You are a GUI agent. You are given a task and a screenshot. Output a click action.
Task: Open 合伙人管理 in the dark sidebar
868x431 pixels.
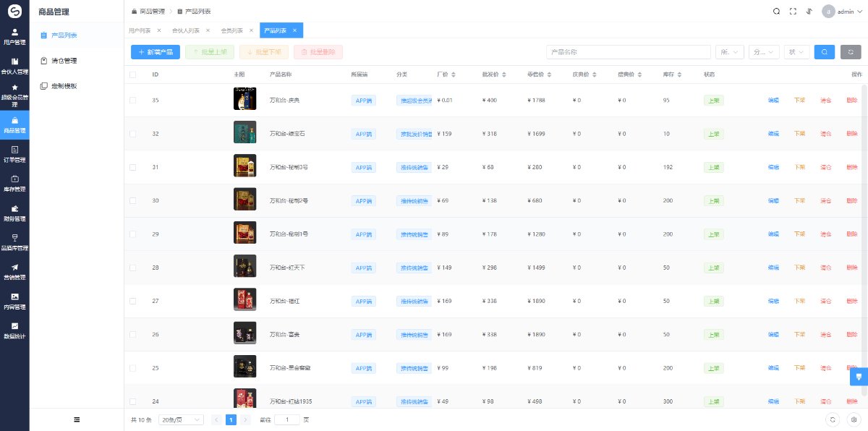(x=14, y=66)
